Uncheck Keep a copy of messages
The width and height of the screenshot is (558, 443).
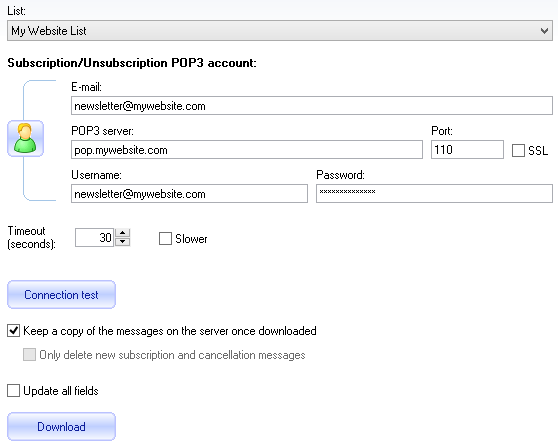click(14, 331)
